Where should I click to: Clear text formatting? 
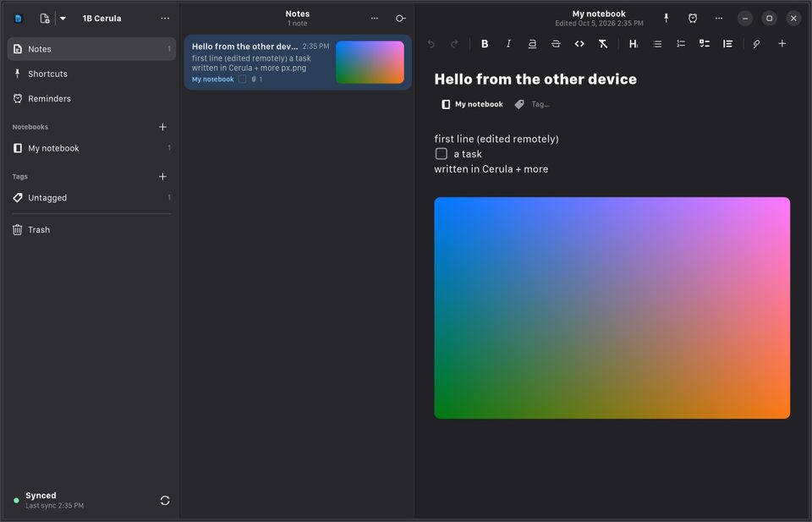point(603,44)
